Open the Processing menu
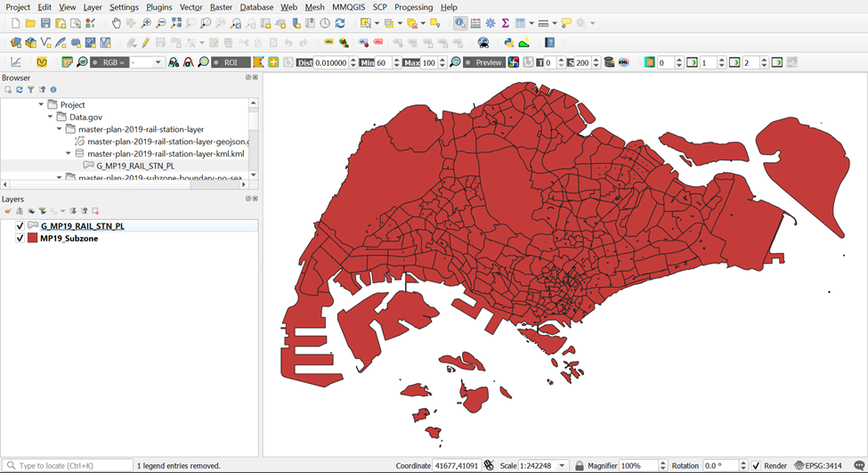The width and height of the screenshot is (868, 473). click(x=413, y=7)
